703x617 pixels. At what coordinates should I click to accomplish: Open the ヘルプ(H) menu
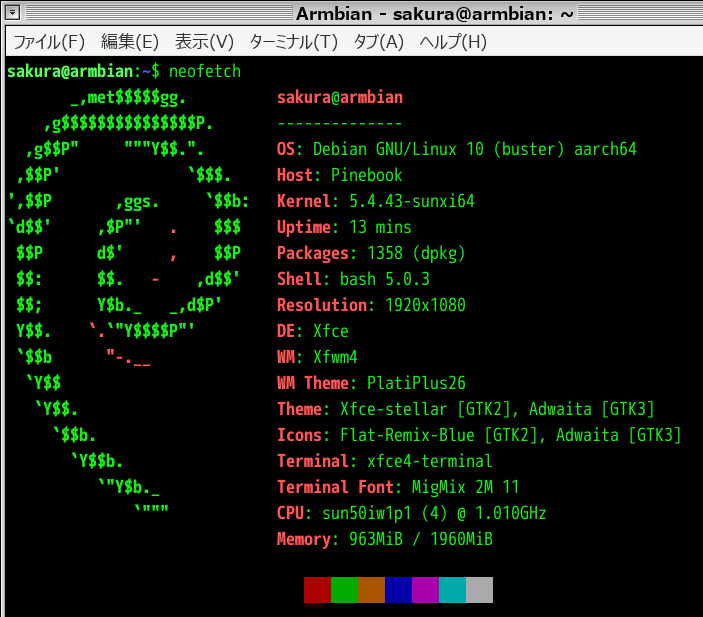452,42
